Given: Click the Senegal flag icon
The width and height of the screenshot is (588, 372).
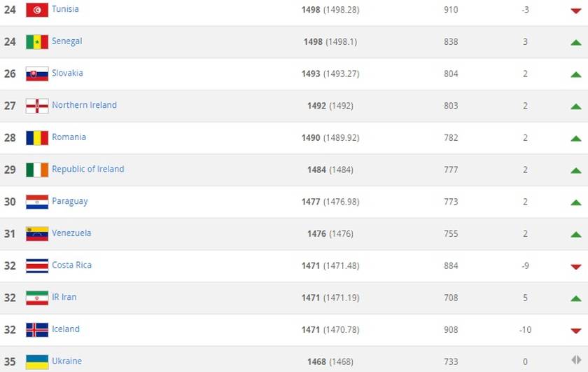Looking at the screenshot, I should coord(37,42).
